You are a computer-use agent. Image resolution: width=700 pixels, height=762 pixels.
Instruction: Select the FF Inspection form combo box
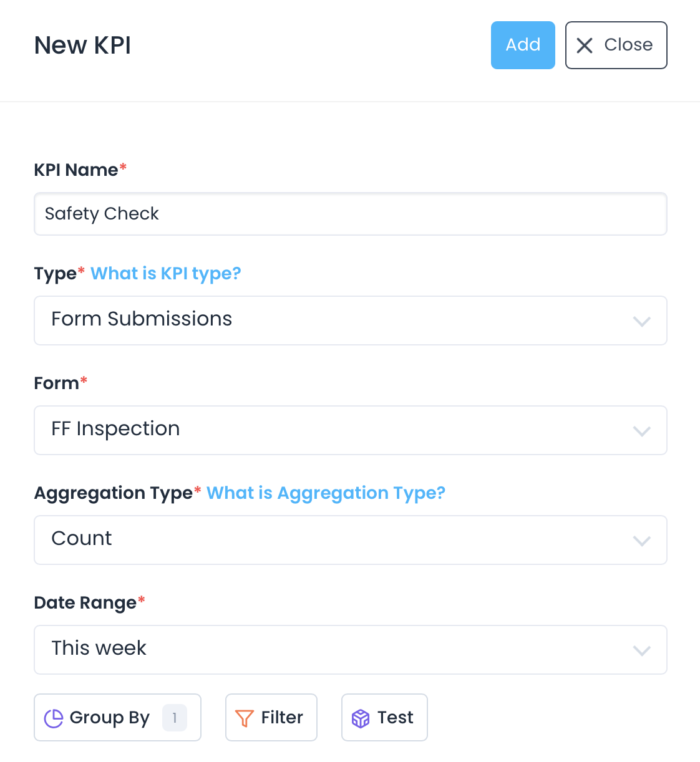(337, 430)
